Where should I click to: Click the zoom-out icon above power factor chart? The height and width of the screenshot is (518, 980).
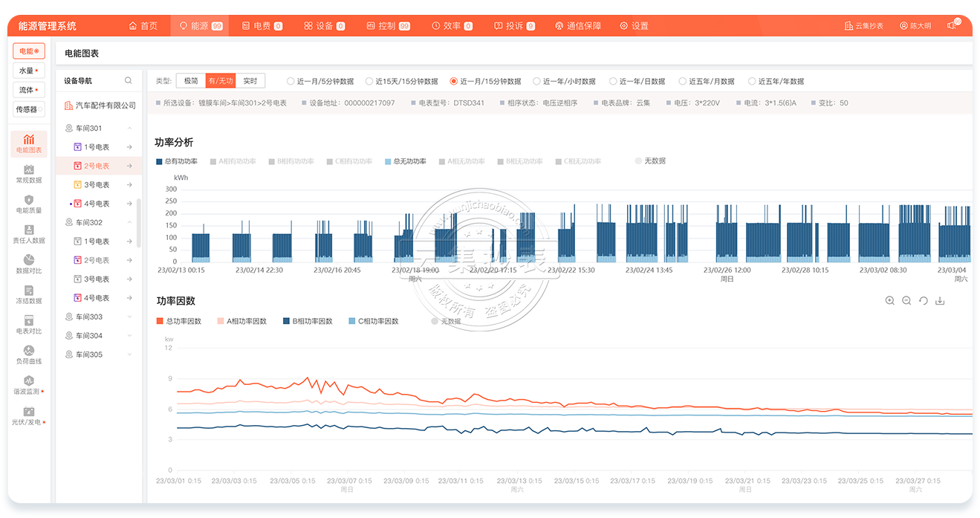click(906, 301)
